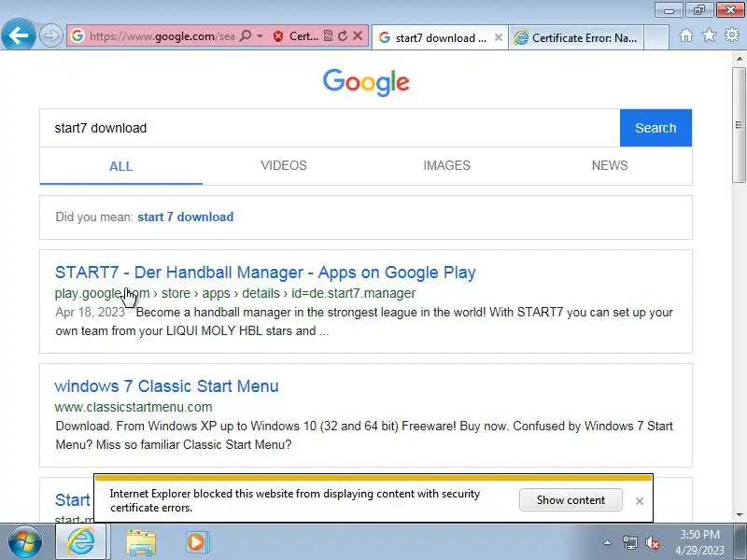Image resolution: width=747 pixels, height=560 pixels.
Task: Launch Windows Media Player from the taskbar
Action: click(196, 542)
